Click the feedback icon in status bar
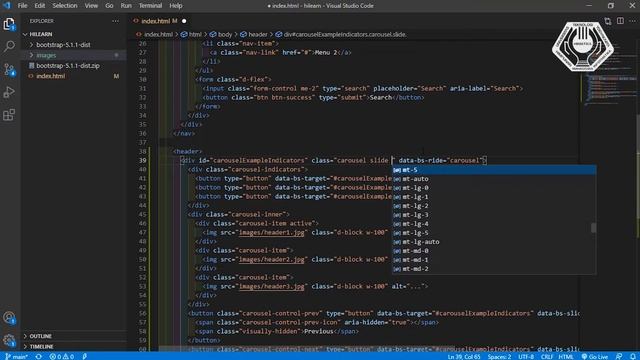The width and height of the screenshot is (640, 360). pos(619,356)
